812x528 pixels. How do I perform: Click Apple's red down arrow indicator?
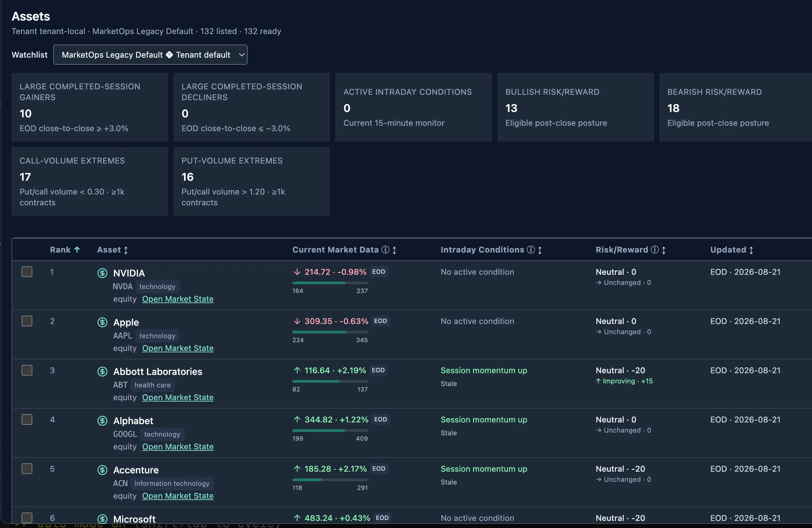pyautogui.click(x=297, y=321)
